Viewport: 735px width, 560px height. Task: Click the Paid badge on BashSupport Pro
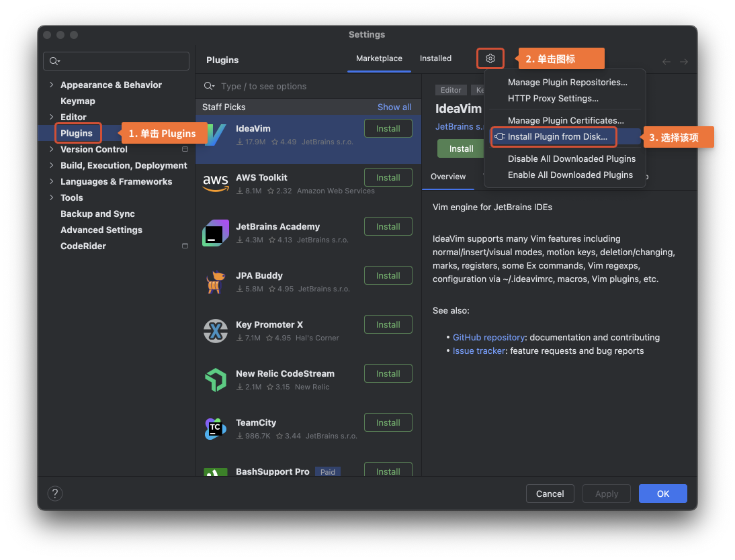[x=328, y=472]
